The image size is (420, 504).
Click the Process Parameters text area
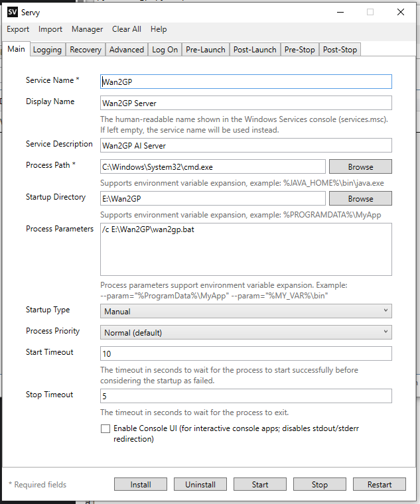(246, 249)
